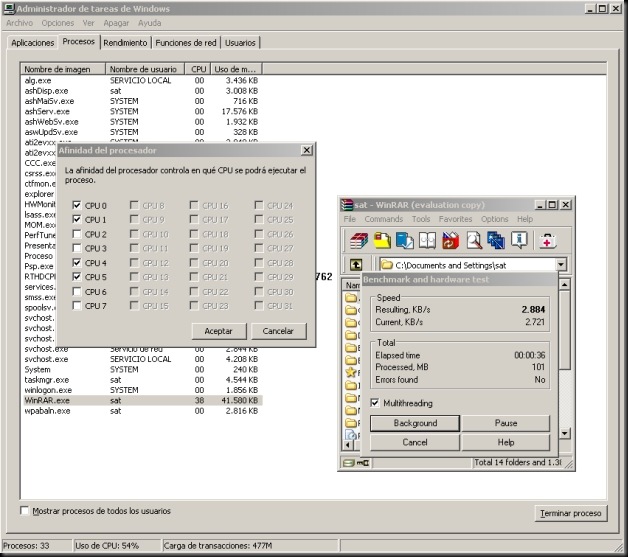Click the WinRAR title bar books icon
This screenshot has height=557, width=628.
[347, 205]
